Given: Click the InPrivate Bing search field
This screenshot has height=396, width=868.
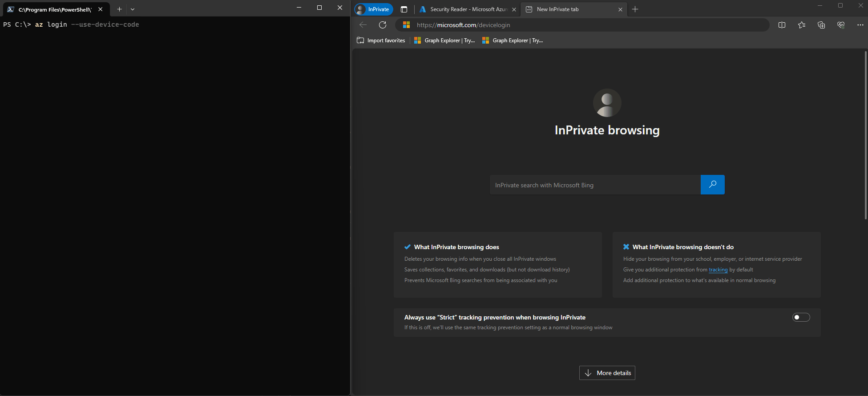Looking at the screenshot, I should click(x=595, y=185).
